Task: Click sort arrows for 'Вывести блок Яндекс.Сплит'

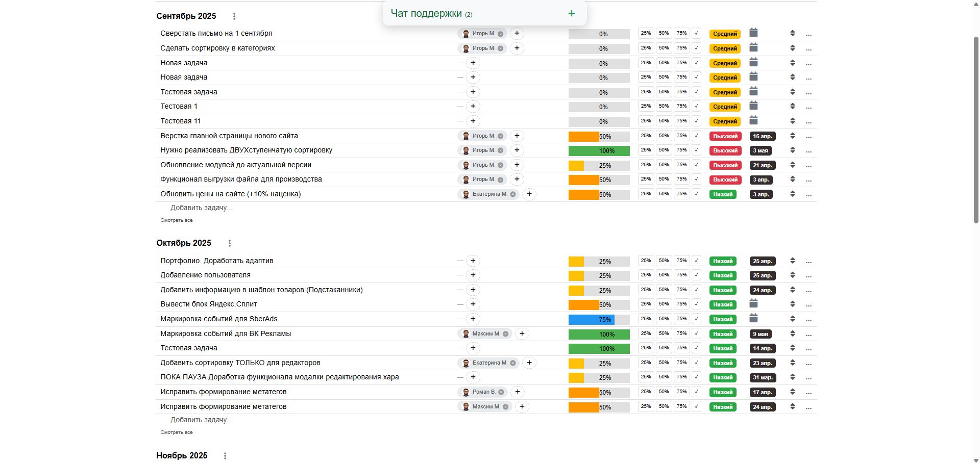Action: 792,304
